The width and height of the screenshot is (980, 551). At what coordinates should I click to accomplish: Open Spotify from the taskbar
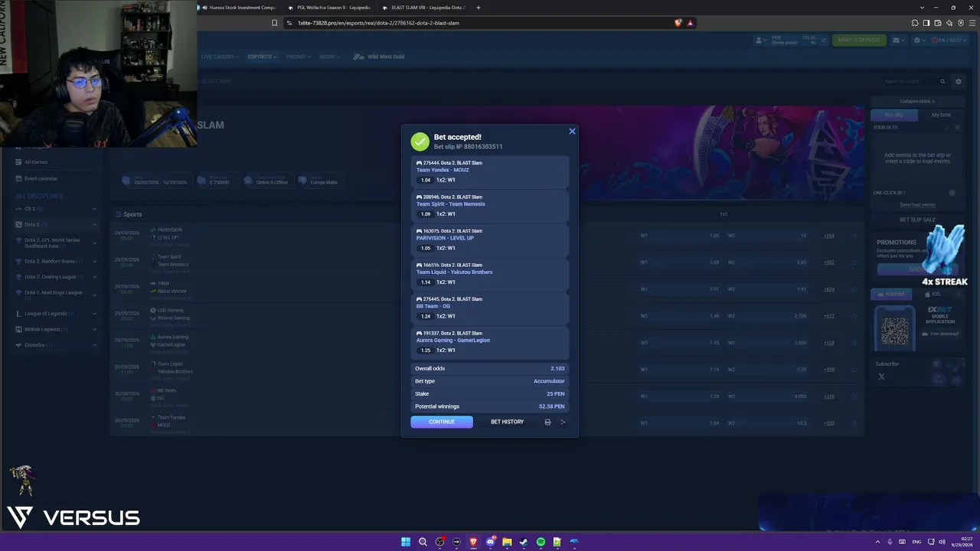point(541,542)
